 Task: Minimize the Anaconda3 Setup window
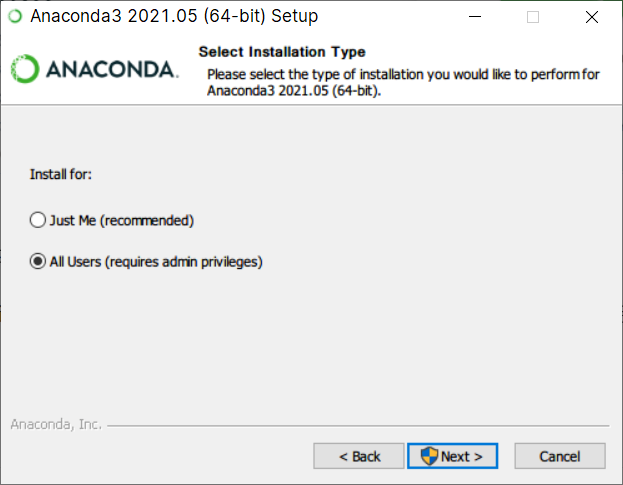pyautogui.click(x=475, y=17)
